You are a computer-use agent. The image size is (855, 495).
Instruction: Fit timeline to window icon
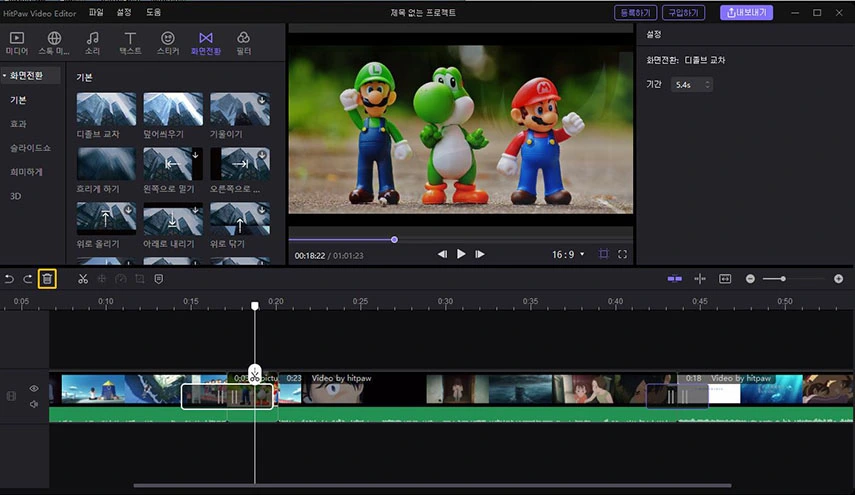[725, 279]
